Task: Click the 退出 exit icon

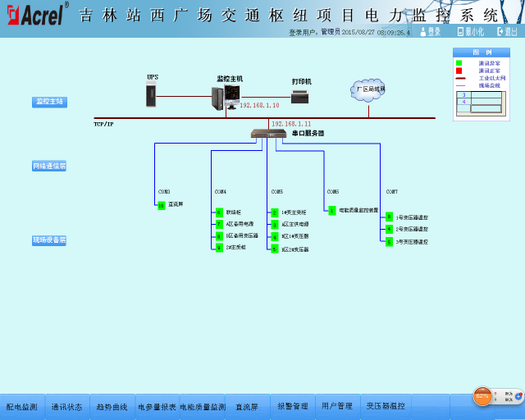Action: pyautogui.click(x=507, y=32)
